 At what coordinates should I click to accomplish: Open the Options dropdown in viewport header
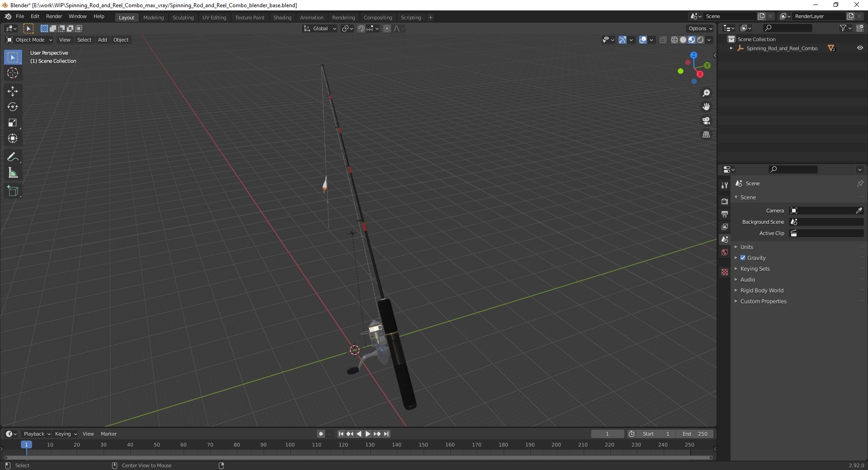pyautogui.click(x=700, y=28)
